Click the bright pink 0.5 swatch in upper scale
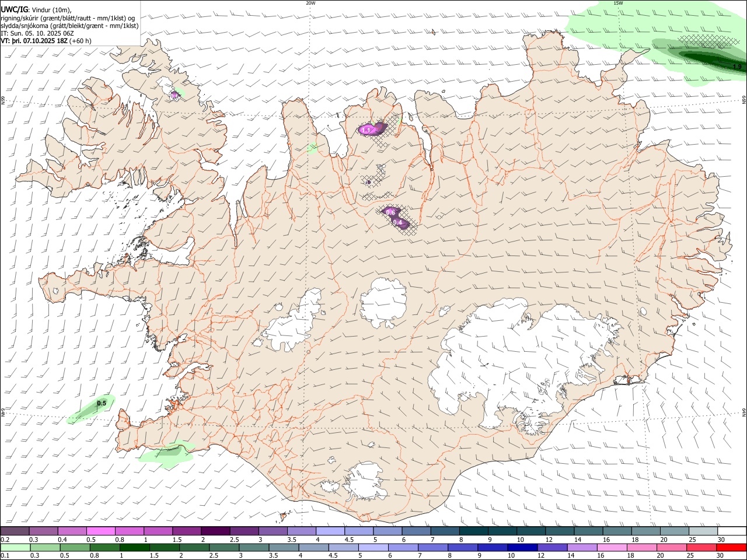 100,531
